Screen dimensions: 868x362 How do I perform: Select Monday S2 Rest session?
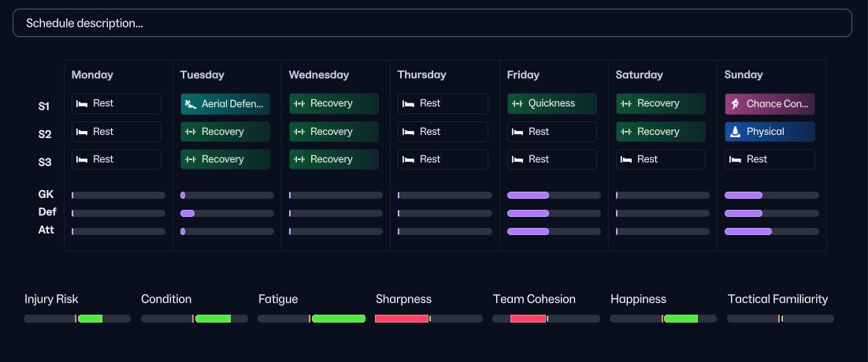tap(117, 132)
